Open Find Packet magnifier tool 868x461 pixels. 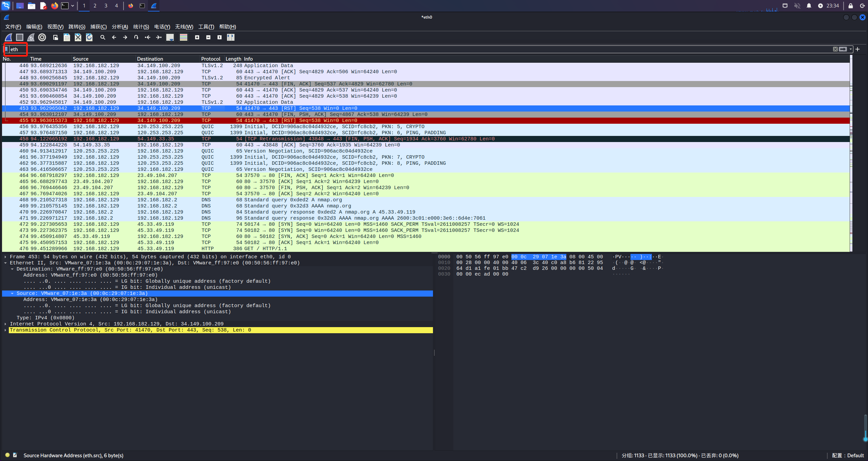coord(103,37)
